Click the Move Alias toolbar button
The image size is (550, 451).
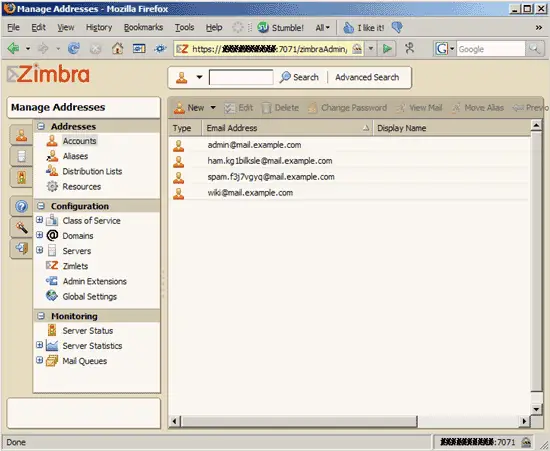477,108
